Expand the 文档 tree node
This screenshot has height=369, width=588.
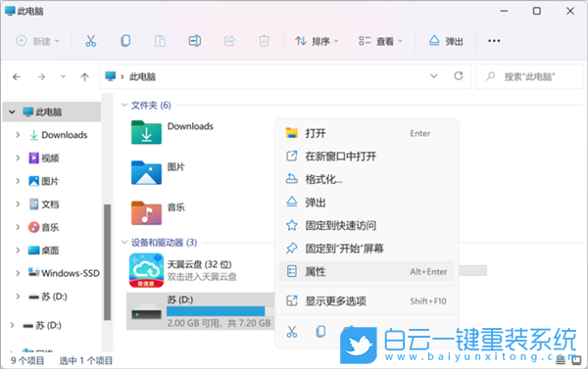18,204
